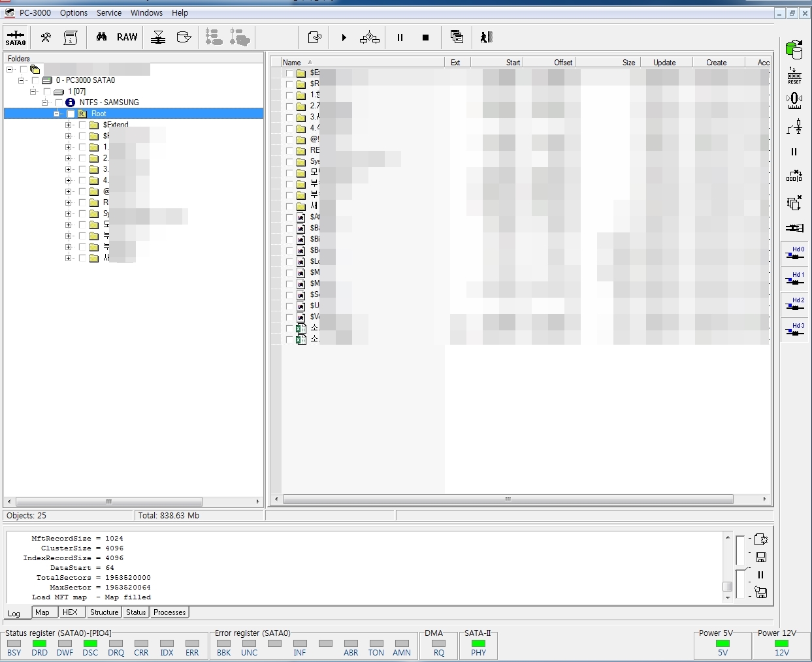
Task: Select the Hd 3 head icon
Action: (x=794, y=330)
